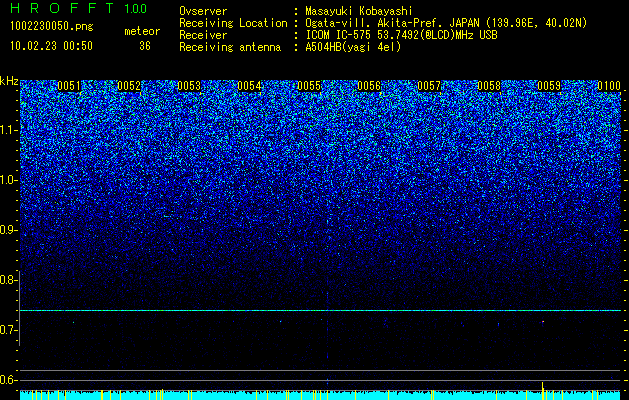Click the 0055 time marker

pos(309,86)
